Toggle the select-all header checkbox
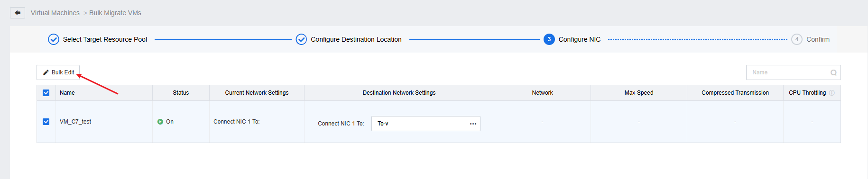The width and height of the screenshot is (868, 179). coord(46,93)
